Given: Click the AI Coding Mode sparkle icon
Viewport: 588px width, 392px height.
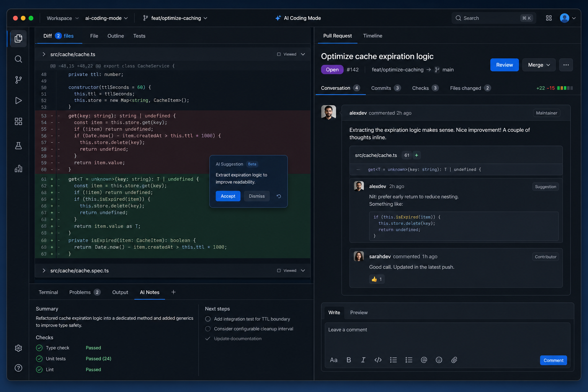Looking at the screenshot, I should [278, 18].
